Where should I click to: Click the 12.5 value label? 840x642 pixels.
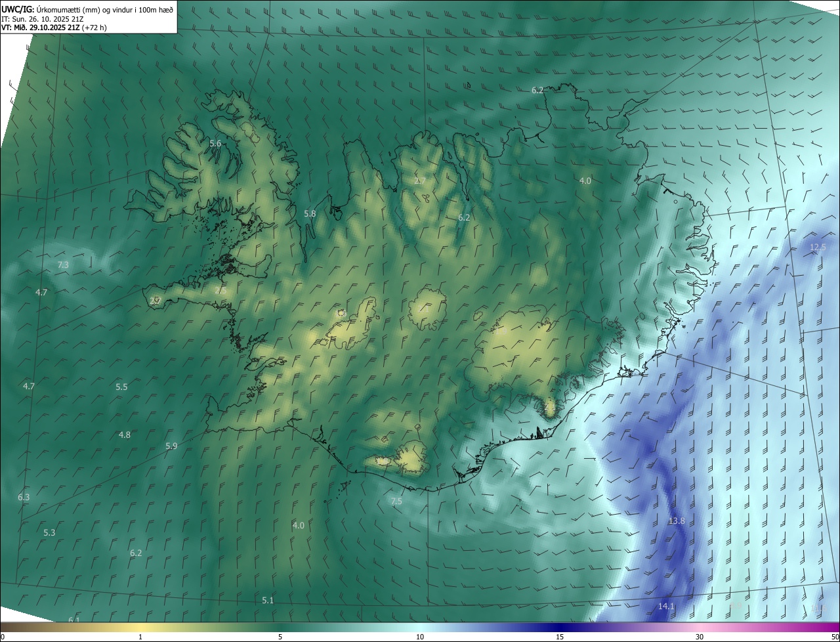[x=818, y=247]
